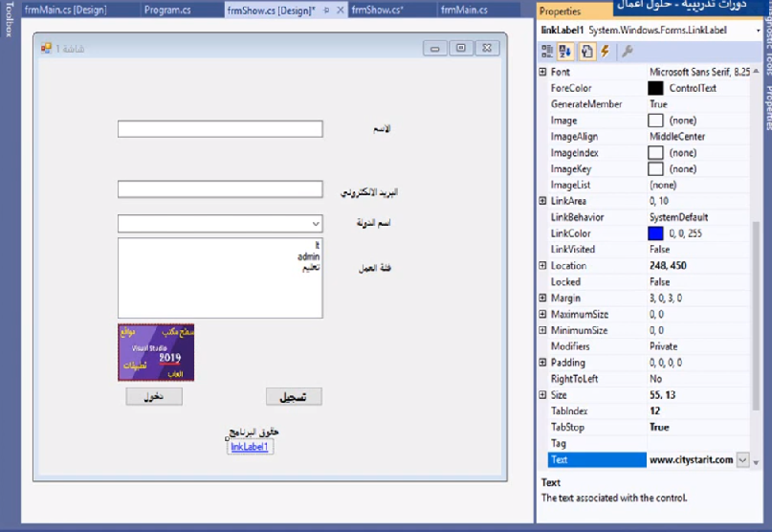Click the wrench Property Pages icon
This screenshot has height=532, width=772.
[x=628, y=52]
